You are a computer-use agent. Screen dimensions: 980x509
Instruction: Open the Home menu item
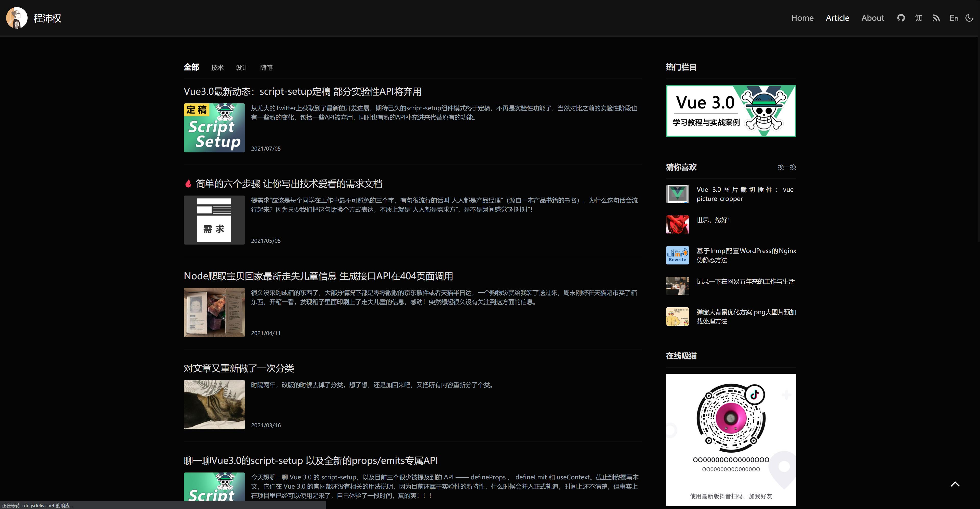point(802,18)
